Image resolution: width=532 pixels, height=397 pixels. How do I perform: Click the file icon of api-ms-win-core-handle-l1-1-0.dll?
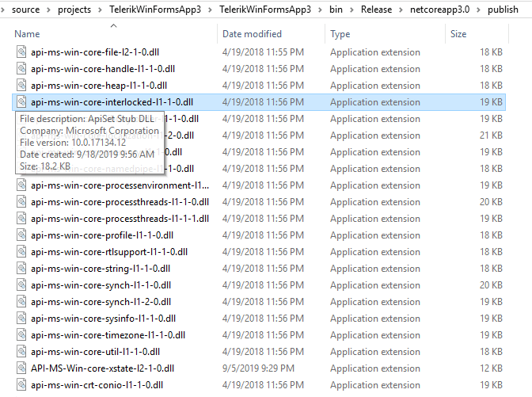tap(21, 69)
